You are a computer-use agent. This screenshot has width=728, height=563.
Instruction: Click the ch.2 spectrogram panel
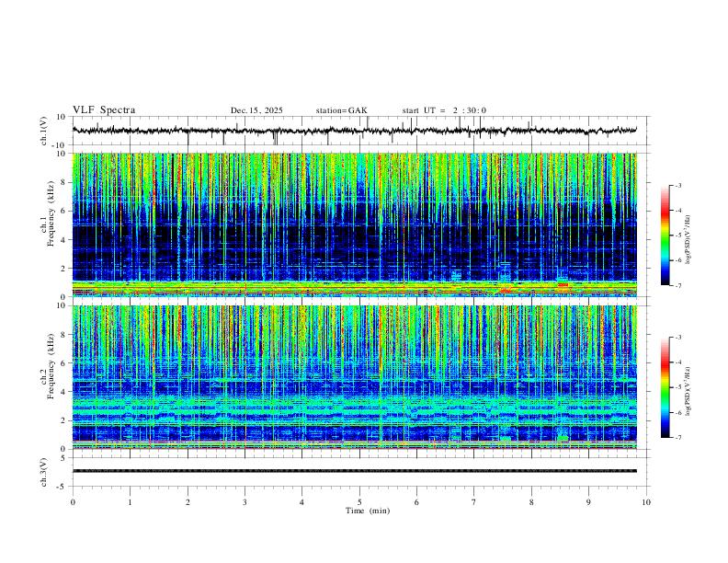[355, 377]
